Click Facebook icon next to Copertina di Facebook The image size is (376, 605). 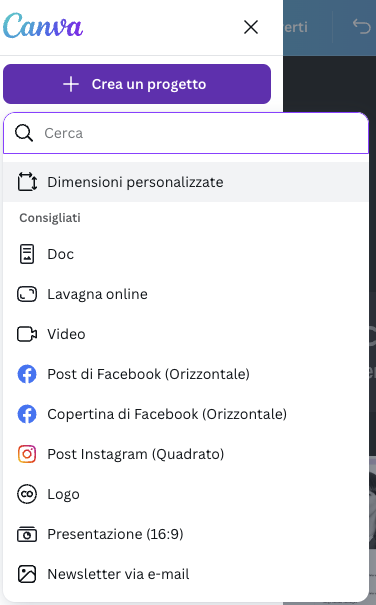click(27, 414)
